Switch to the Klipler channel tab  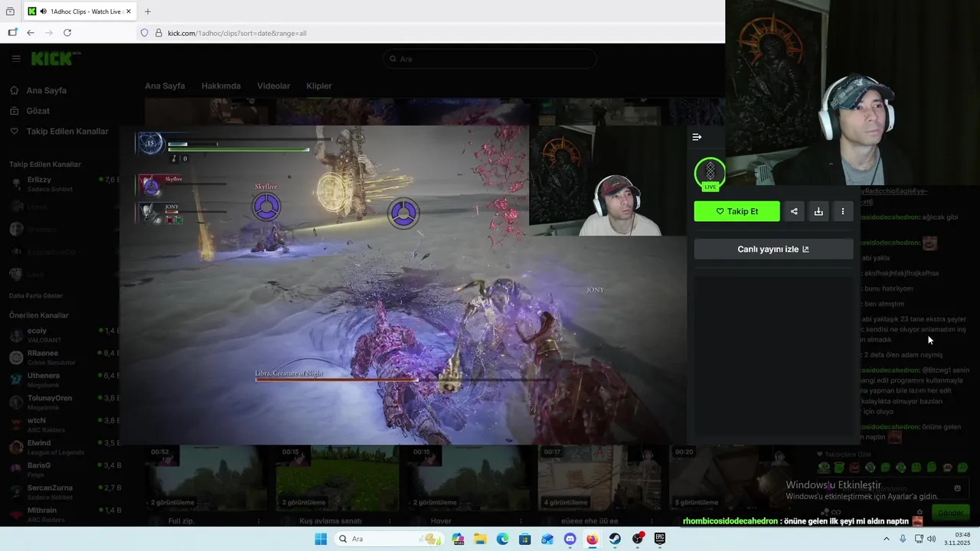pyautogui.click(x=318, y=86)
